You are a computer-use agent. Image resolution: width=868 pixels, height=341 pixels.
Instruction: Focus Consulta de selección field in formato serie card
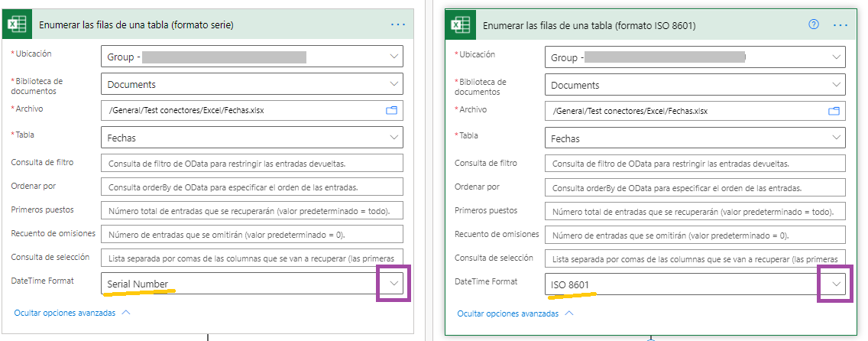click(252, 258)
